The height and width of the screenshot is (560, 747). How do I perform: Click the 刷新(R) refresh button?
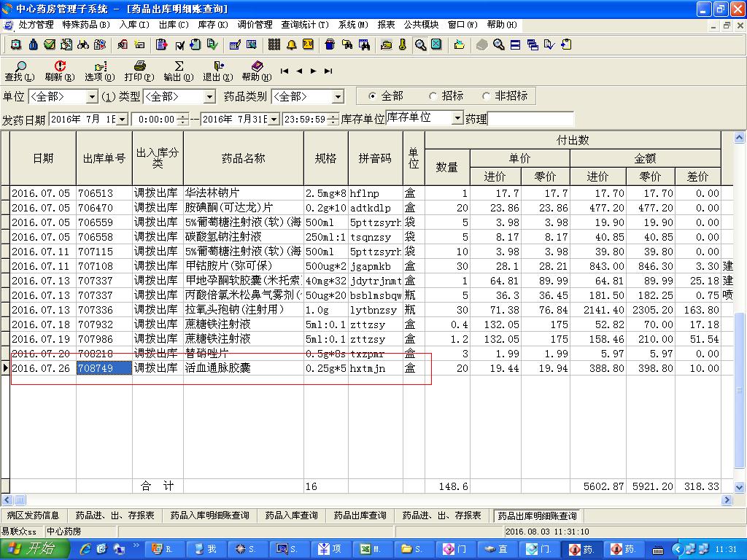pos(60,71)
